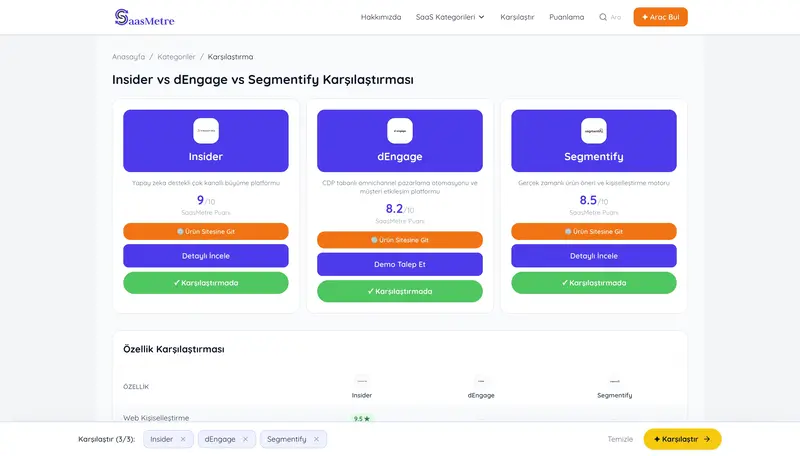Toggle Karşılaştırmada on Insider card
This screenshot has width=800, height=456.
[x=206, y=283]
